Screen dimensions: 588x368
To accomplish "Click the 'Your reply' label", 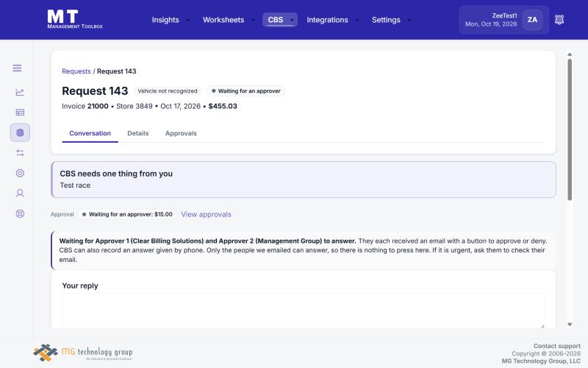I will (x=80, y=286).
